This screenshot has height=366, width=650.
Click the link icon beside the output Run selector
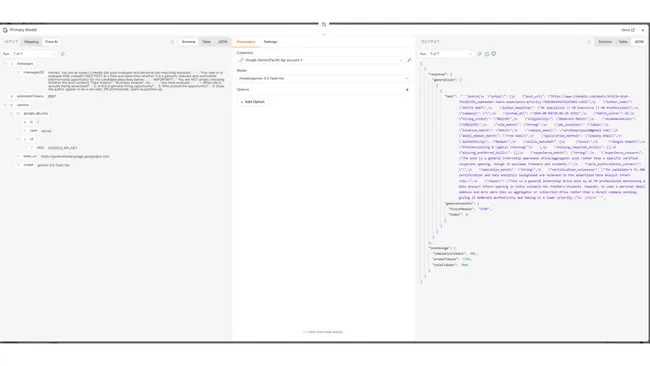480,54
